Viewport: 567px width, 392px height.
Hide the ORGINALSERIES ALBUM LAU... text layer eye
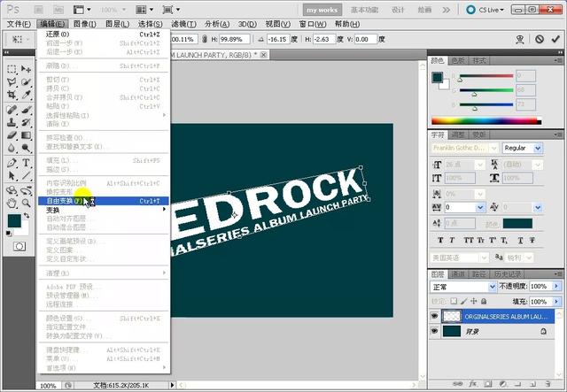click(434, 317)
